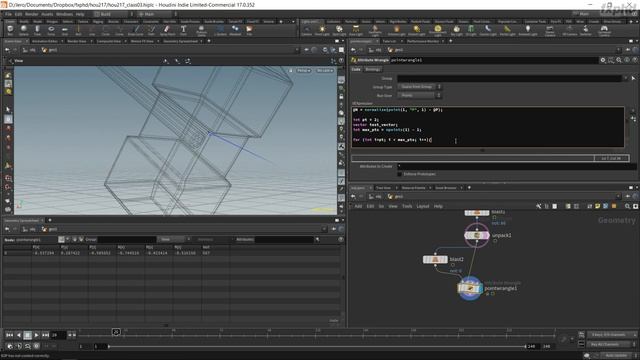Play the timeline forward

(x=36, y=335)
